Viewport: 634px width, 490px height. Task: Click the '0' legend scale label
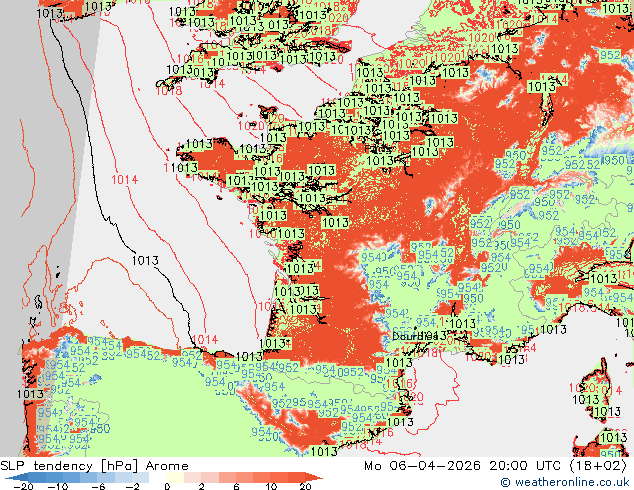click(x=167, y=486)
